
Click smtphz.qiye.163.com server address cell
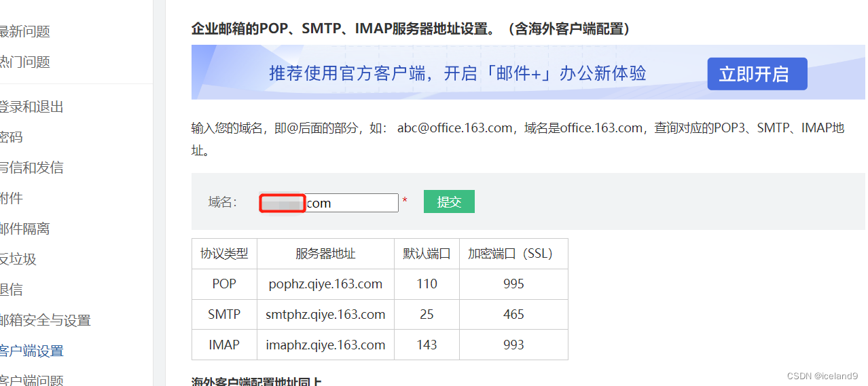pyautogui.click(x=325, y=315)
